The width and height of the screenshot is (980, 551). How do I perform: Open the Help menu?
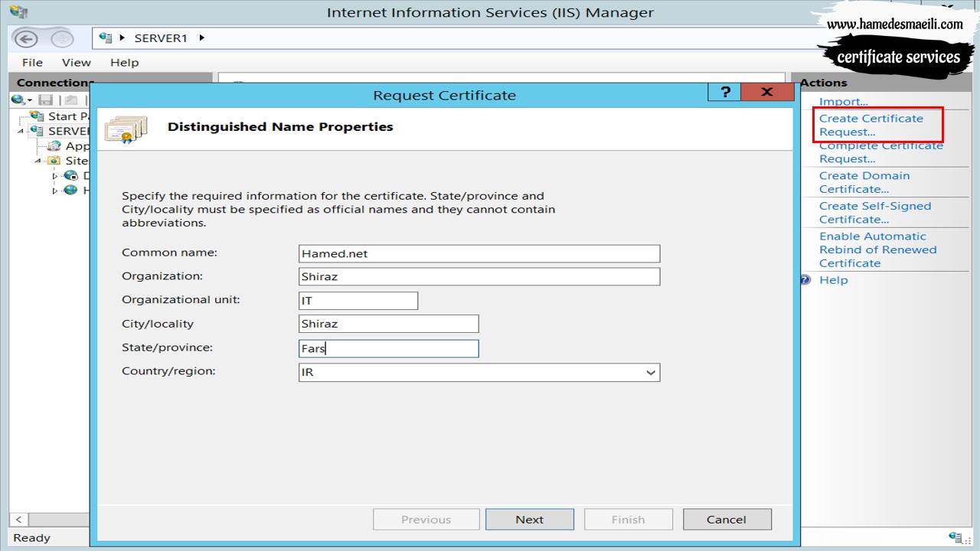(x=125, y=63)
